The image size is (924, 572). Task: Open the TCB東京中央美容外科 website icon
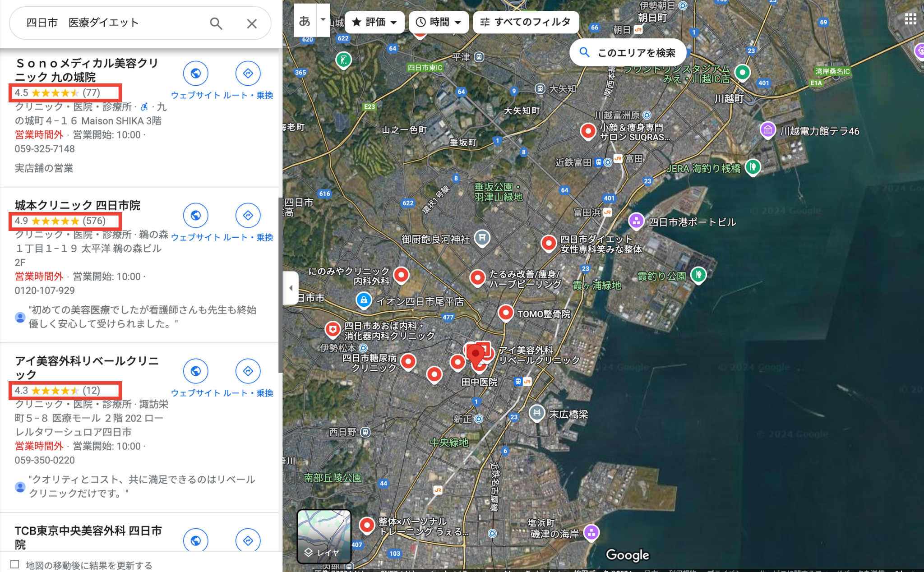point(195,540)
